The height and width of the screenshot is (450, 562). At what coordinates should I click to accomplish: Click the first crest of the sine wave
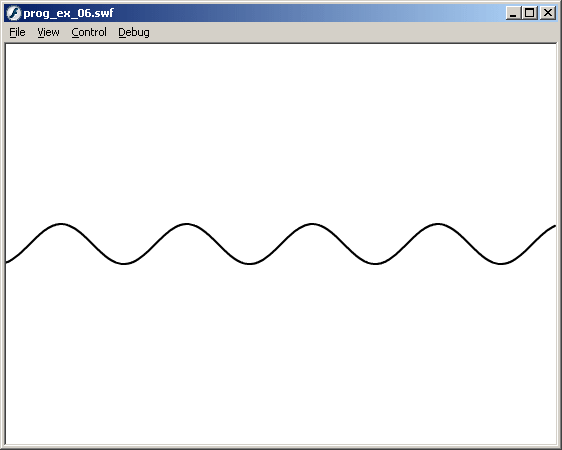[61, 224]
